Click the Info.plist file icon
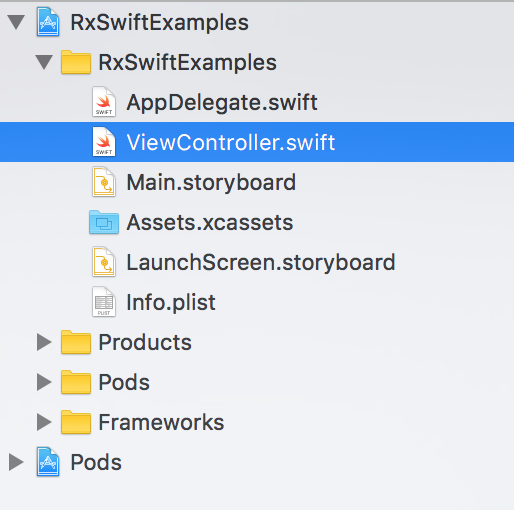The width and height of the screenshot is (514, 510). coord(104,302)
